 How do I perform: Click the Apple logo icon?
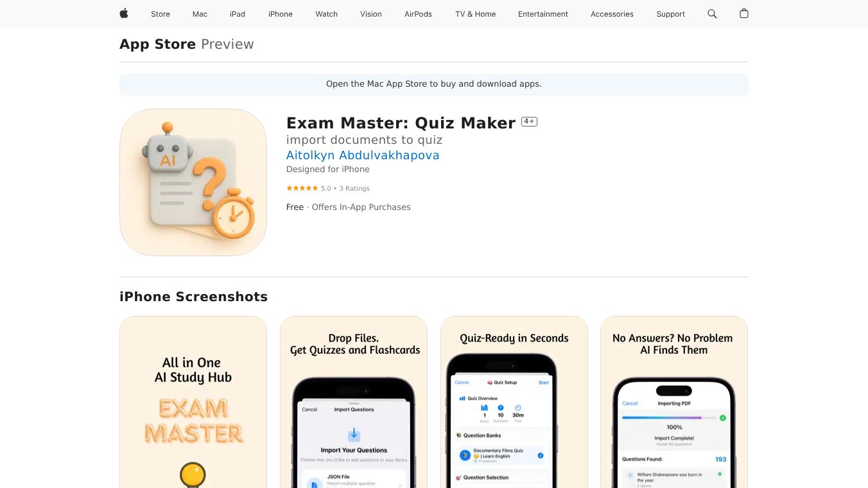(x=124, y=13)
